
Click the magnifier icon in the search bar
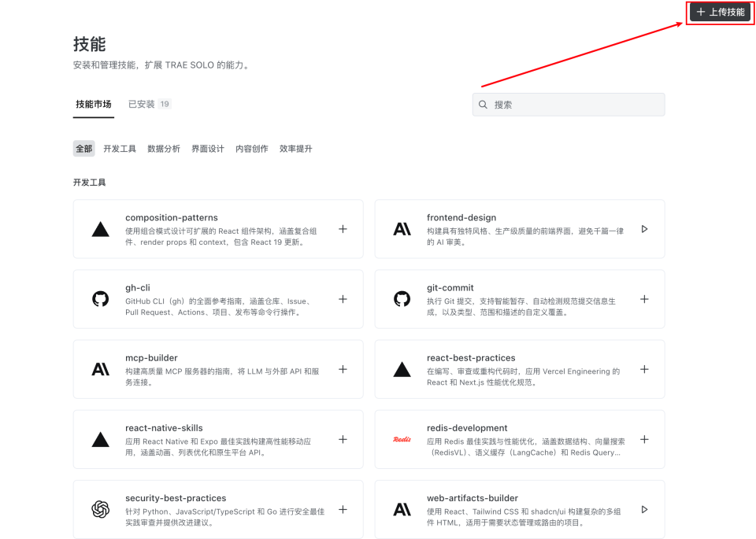pos(483,104)
